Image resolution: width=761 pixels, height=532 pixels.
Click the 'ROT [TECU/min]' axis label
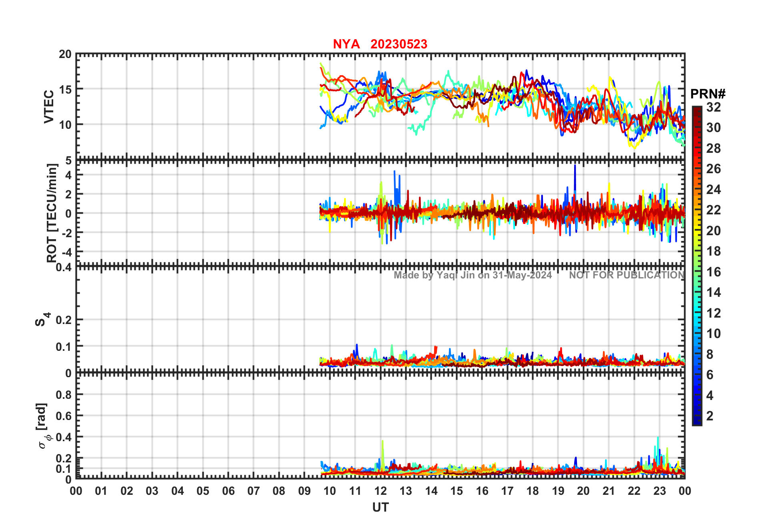52,213
